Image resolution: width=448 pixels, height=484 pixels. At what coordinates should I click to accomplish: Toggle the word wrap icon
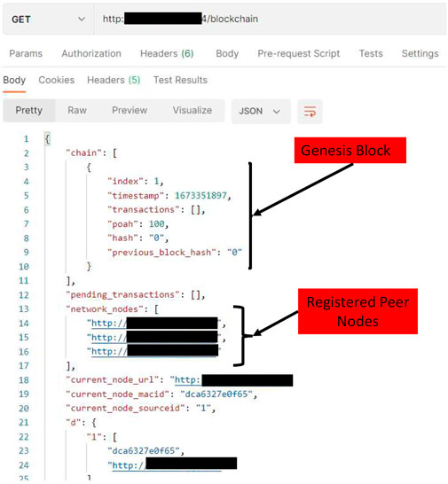pyautogui.click(x=310, y=111)
